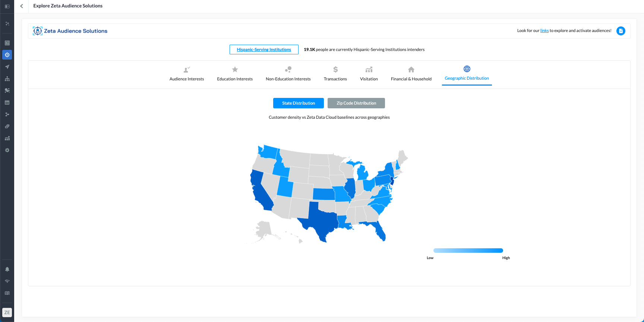Switch to Zip Code Distribution view
644x322 pixels.
[x=356, y=103]
